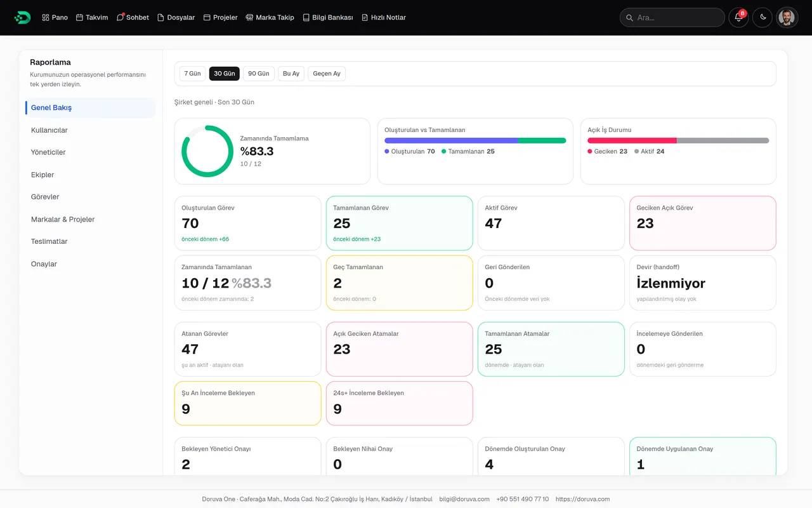This screenshot has height=508, width=812.
Task: Select the 30 Gün period filter
Action: pos(225,74)
